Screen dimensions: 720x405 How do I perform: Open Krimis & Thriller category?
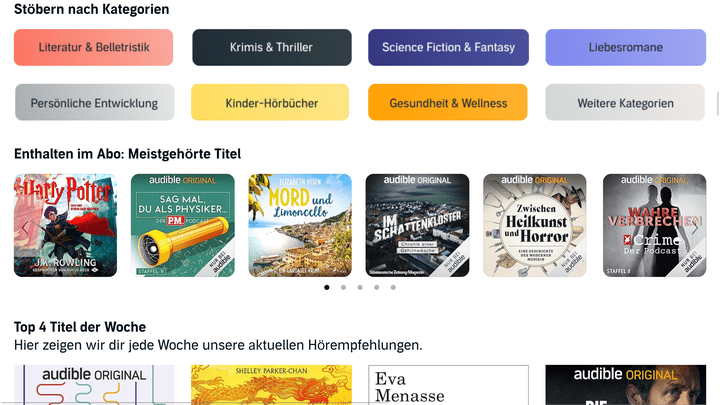(x=272, y=47)
